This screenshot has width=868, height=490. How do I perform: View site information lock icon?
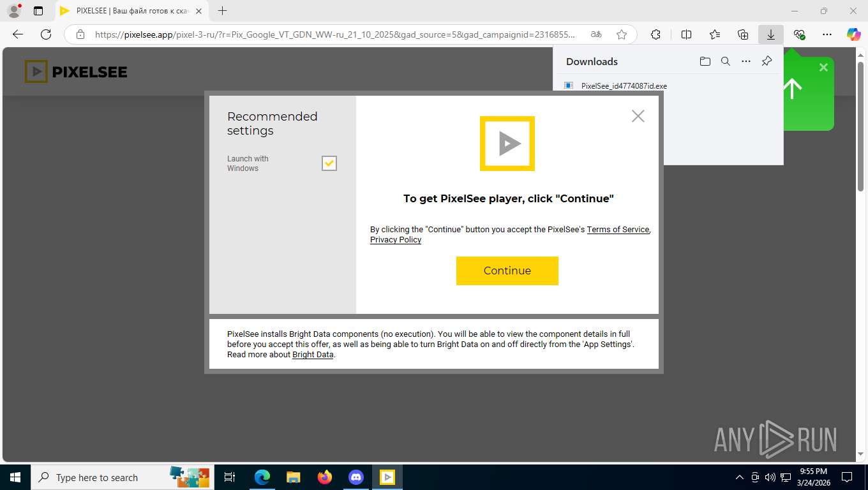[80, 34]
